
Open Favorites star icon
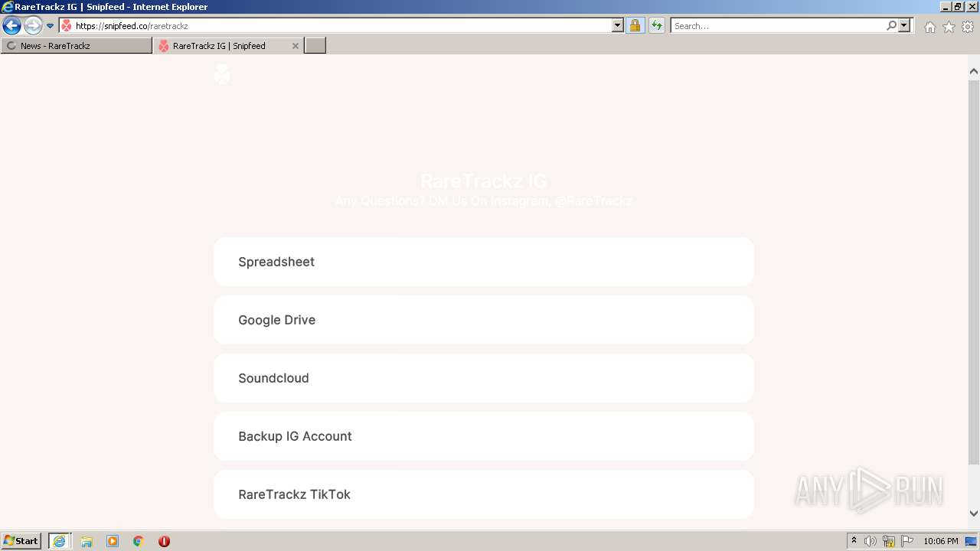[949, 27]
